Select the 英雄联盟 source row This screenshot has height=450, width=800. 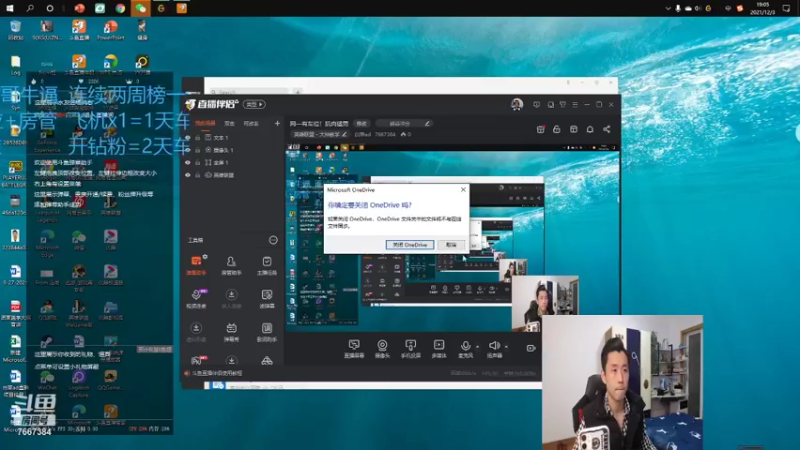pyautogui.click(x=233, y=175)
